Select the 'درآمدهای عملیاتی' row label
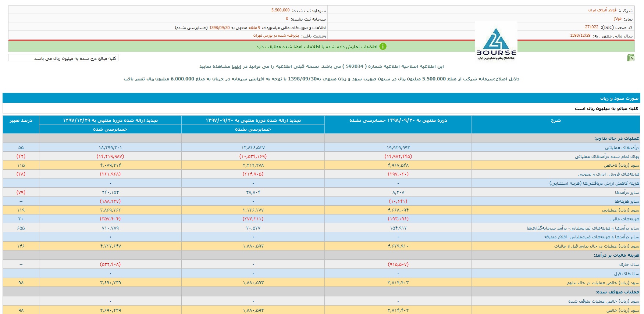Image resolution: width=644 pixels, height=314 pixels. coord(622,148)
